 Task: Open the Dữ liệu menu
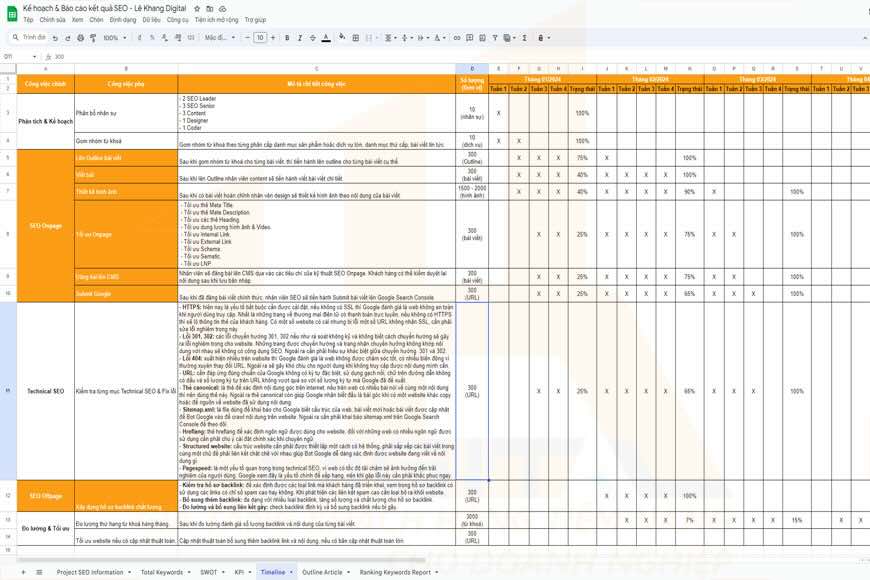151,19
